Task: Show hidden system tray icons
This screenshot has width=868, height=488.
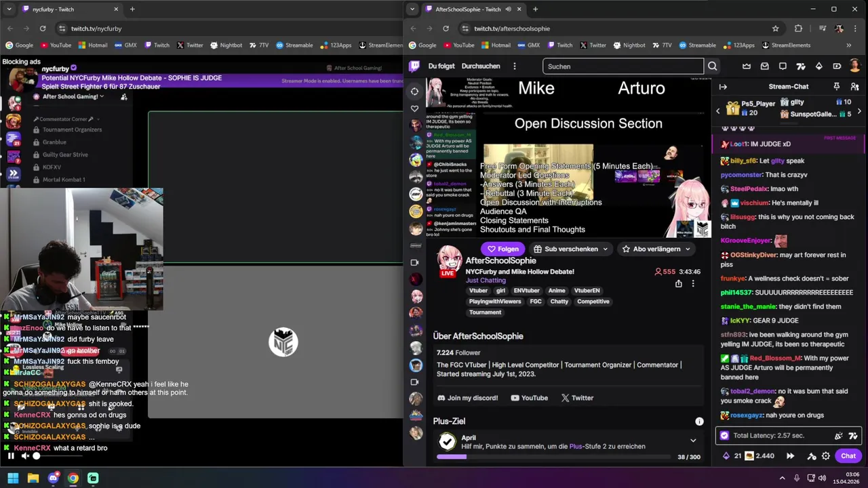Action: [x=783, y=478]
